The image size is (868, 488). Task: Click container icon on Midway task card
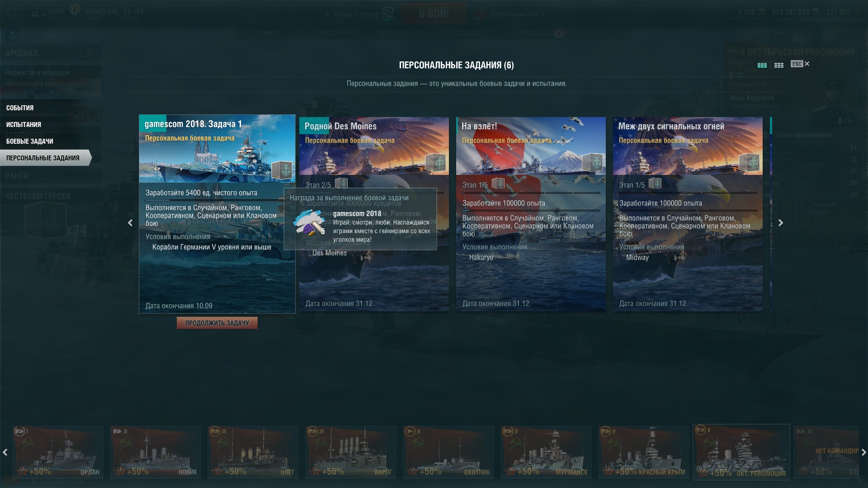coord(750,163)
